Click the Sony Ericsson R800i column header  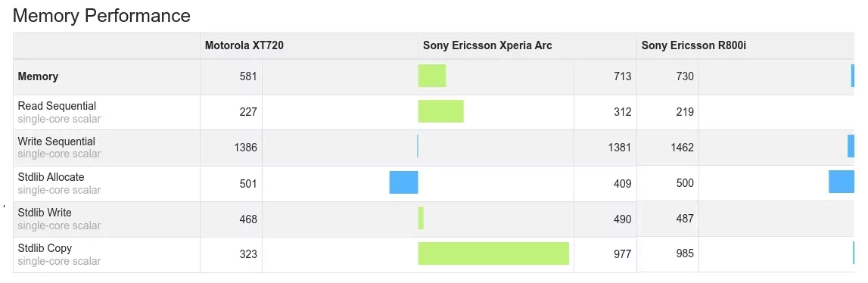694,45
